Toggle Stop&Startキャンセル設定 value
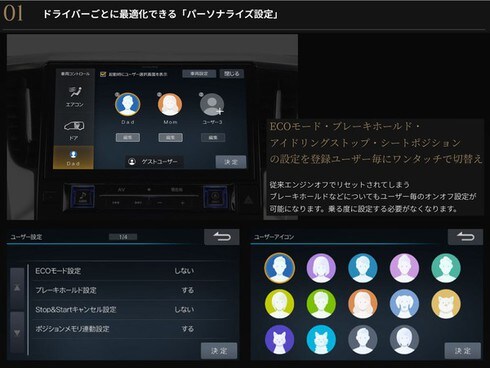 (x=184, y=309)
